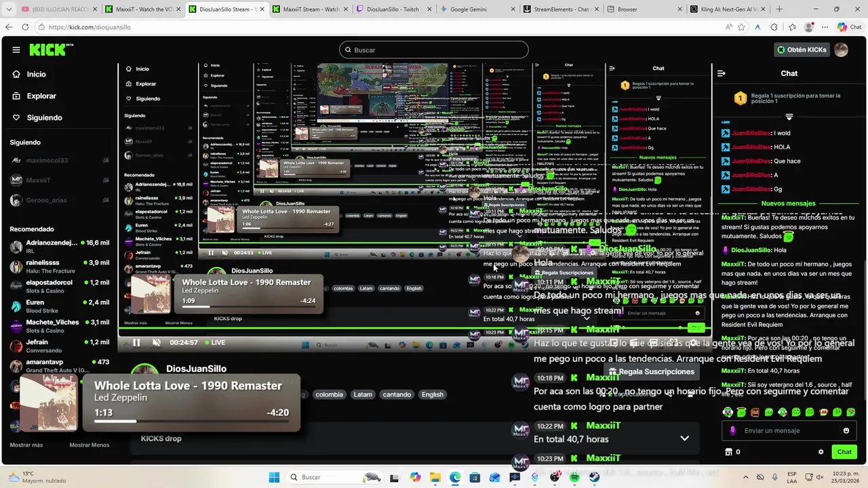Open a new browser tab

(779, 9)
